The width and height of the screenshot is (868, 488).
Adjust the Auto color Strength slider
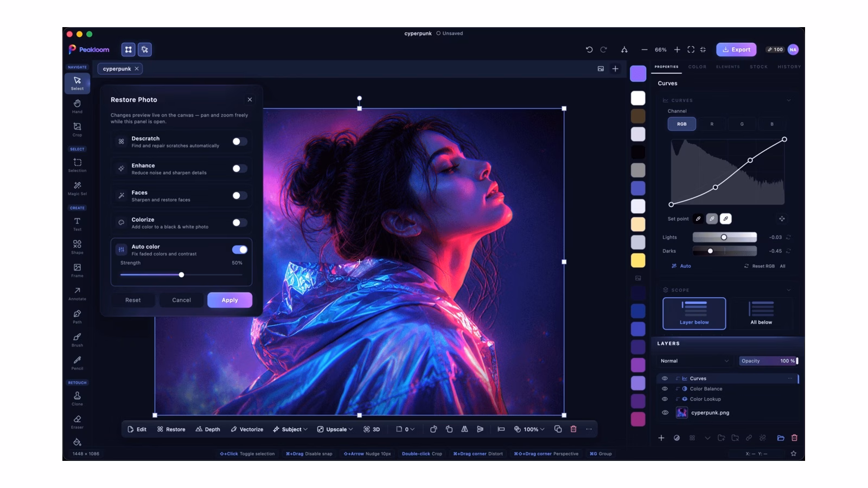(x=181, y=275)
